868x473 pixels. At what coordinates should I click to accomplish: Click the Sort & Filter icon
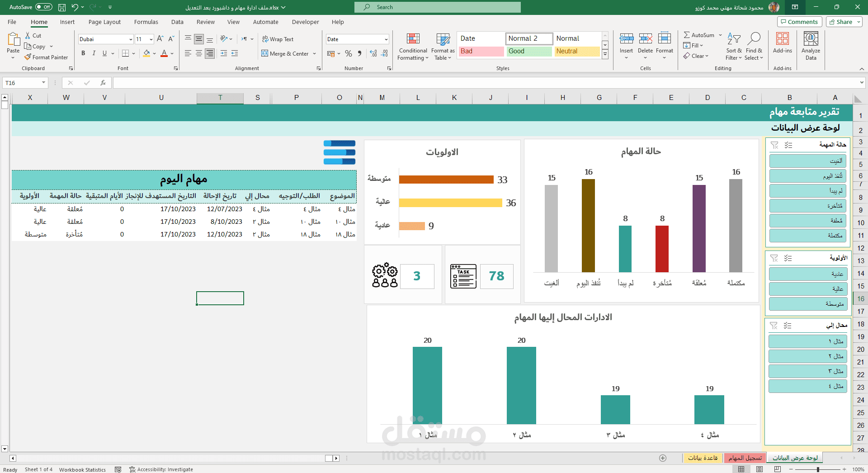(x=734, y=39)
